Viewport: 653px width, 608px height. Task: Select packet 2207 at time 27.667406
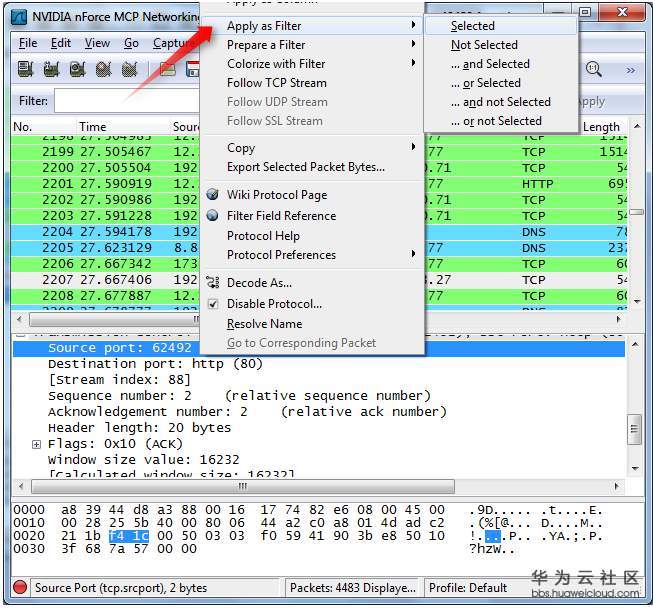[x=319, y=279]
